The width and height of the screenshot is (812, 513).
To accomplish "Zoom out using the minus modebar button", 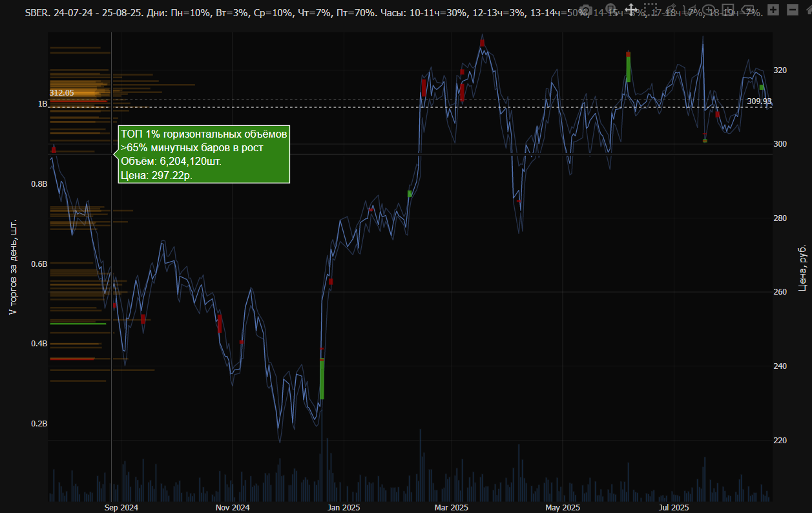I will coord(792,10).
